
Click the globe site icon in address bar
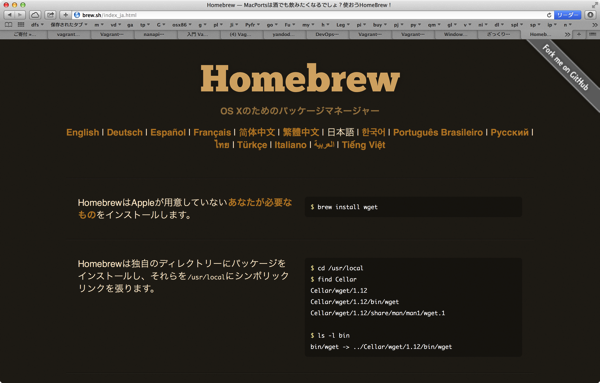[x=77, y=15]
